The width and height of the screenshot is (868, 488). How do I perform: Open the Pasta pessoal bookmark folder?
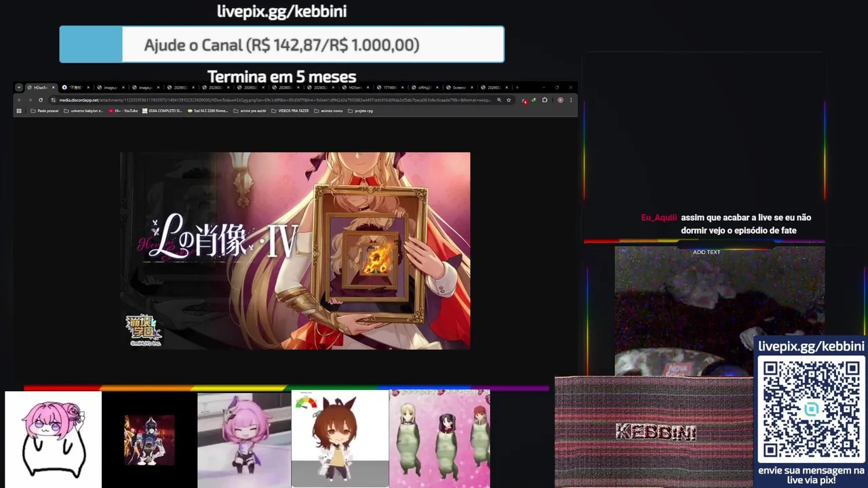tap(45, 110)
